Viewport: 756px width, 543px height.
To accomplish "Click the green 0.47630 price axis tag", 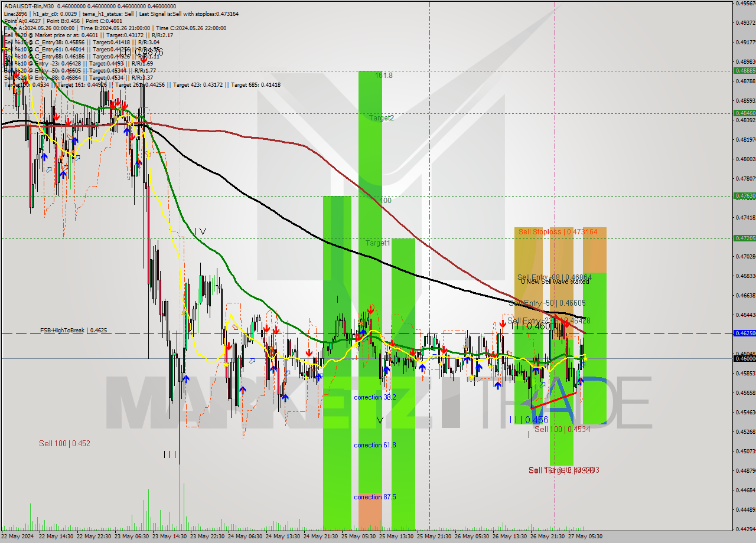I will [x=744, y=195].
